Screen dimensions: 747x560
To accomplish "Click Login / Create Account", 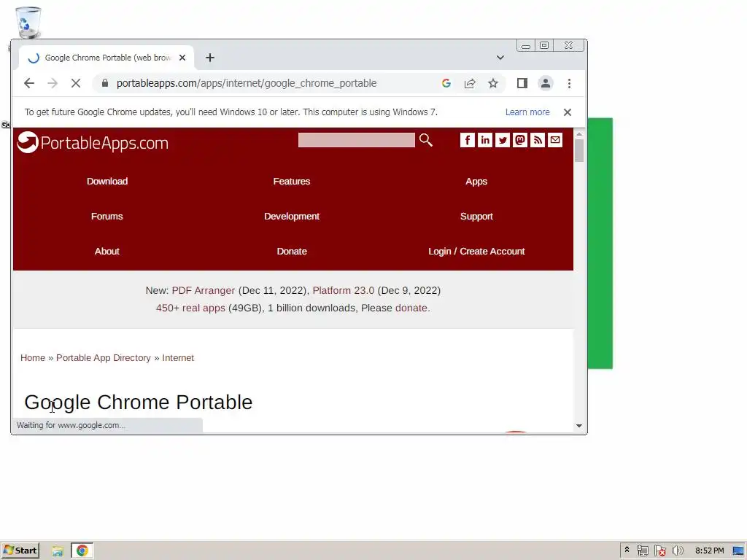I will (x=476, y=252).
